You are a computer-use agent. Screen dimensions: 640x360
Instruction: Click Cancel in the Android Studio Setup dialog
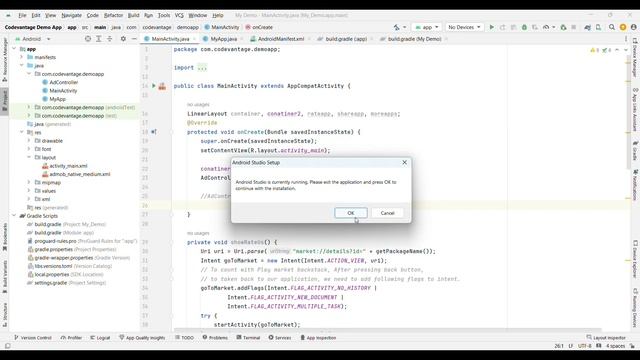pyautogui.click(x=387, y=213)
